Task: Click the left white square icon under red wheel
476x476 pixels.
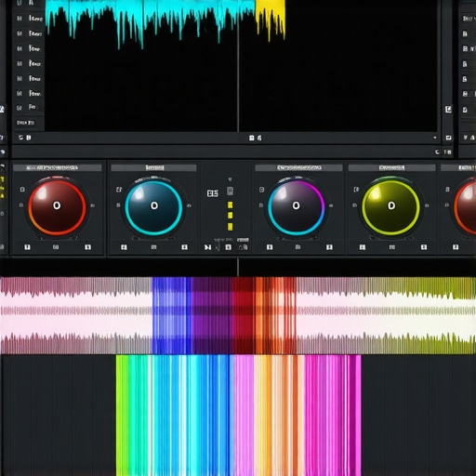Action: coord(27,247)
